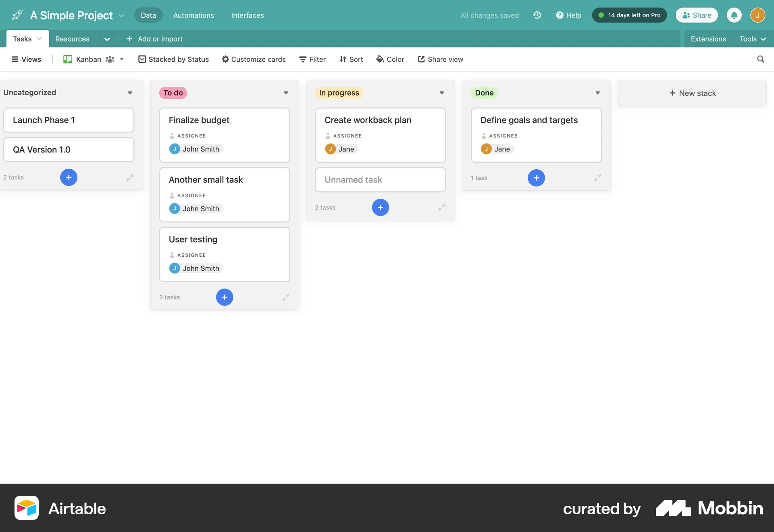
Task: Open the Views sidebar
Action: point(26,59)
